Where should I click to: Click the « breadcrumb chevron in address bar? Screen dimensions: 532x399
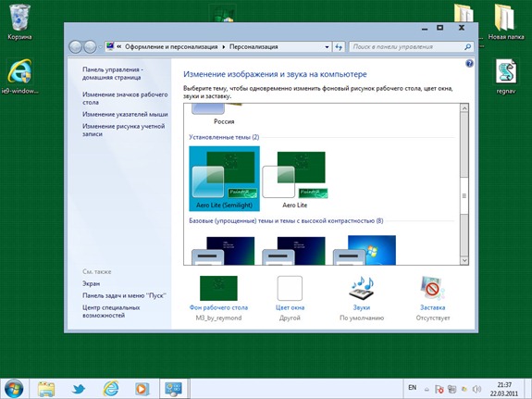tap(118, 46)
